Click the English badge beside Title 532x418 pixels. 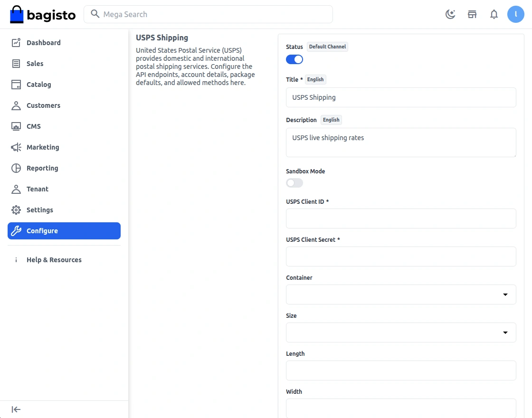(x=315, y=79)
